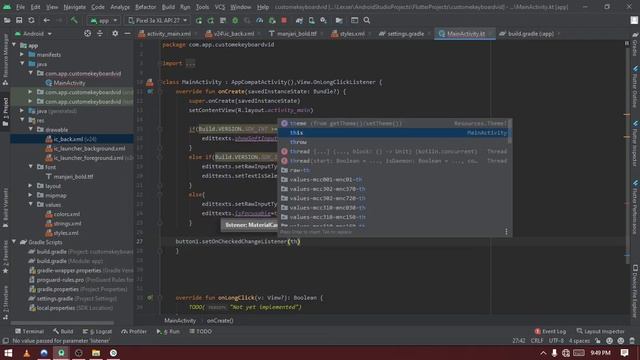
Task: Click the Profile app icon
Action: tap(260, 20)
